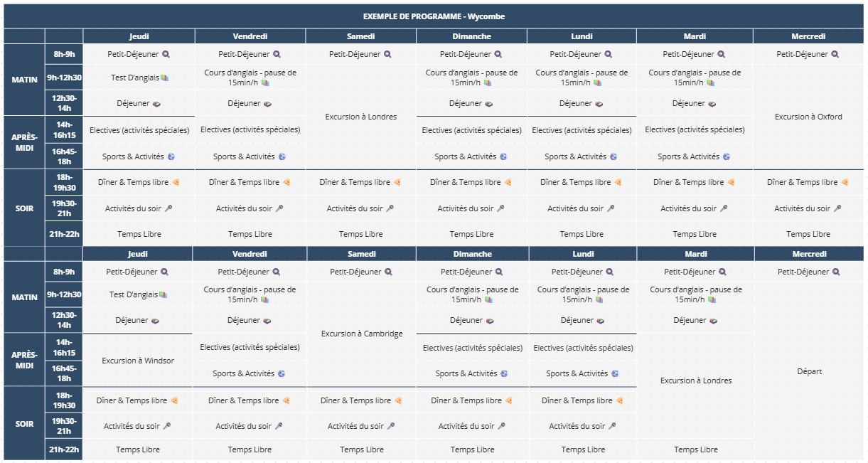
Task: Select the Excursion à Windsor cell
Action: 138,361
